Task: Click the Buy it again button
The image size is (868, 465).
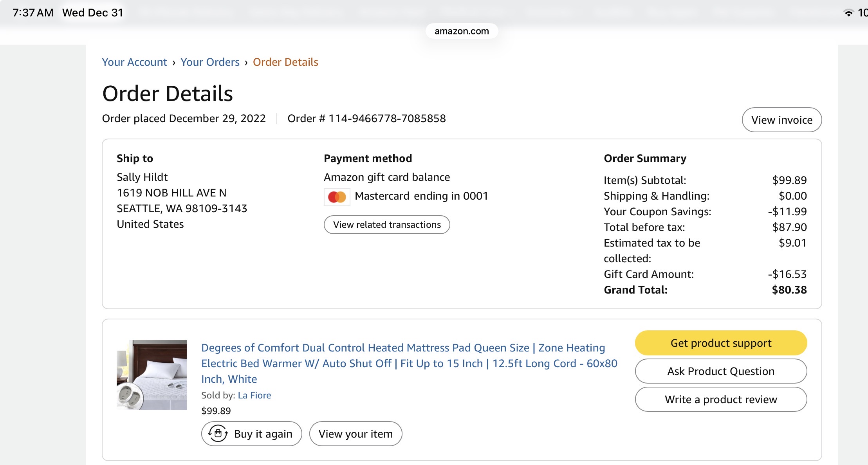Action: tap(251, 434)
